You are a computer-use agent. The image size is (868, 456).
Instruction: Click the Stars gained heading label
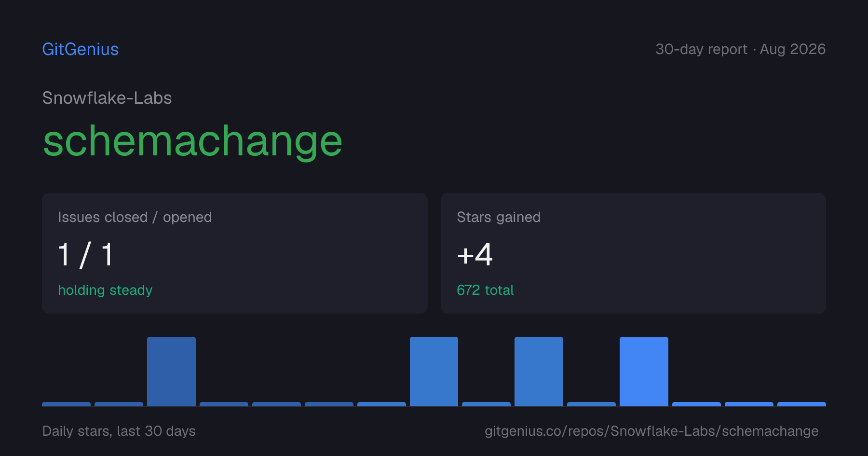point(499,217)
